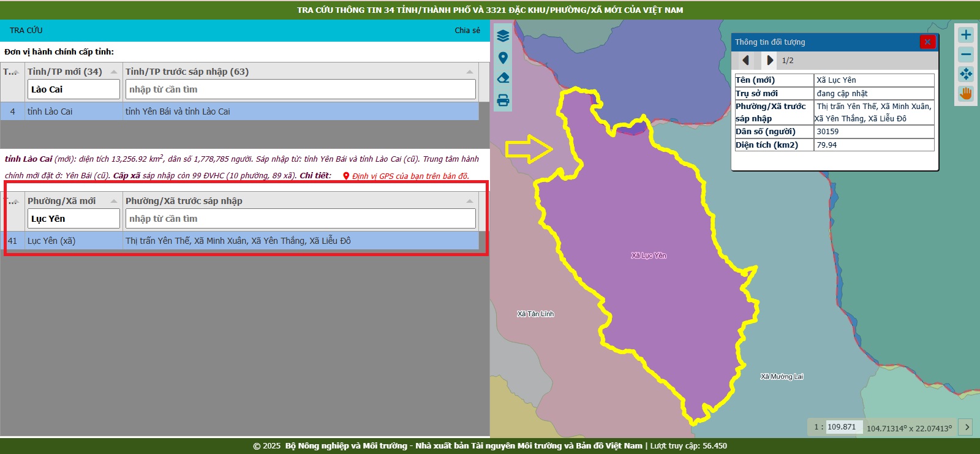
Task: Go to previous object info record
Action: tap(745, 60)
